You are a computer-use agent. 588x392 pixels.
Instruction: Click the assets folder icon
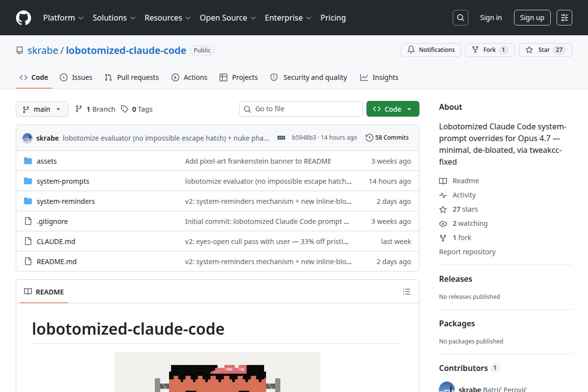(x=28, y=161)
